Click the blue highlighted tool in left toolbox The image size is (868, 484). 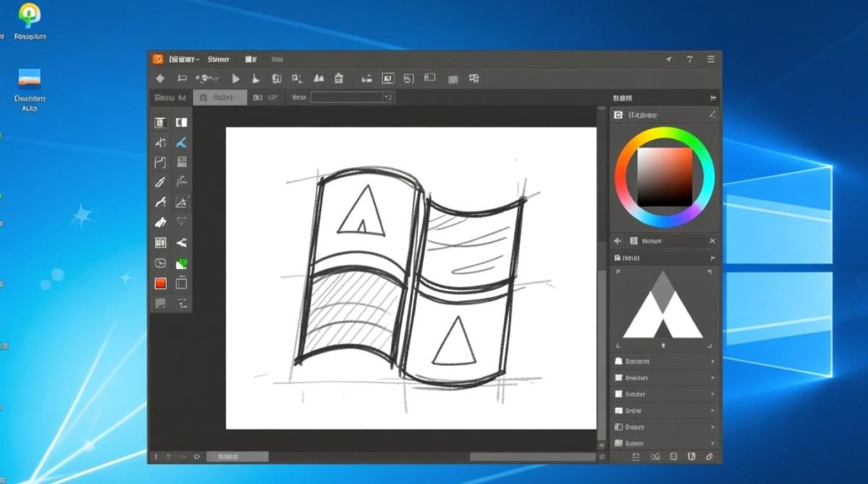[x=181, y=143]
